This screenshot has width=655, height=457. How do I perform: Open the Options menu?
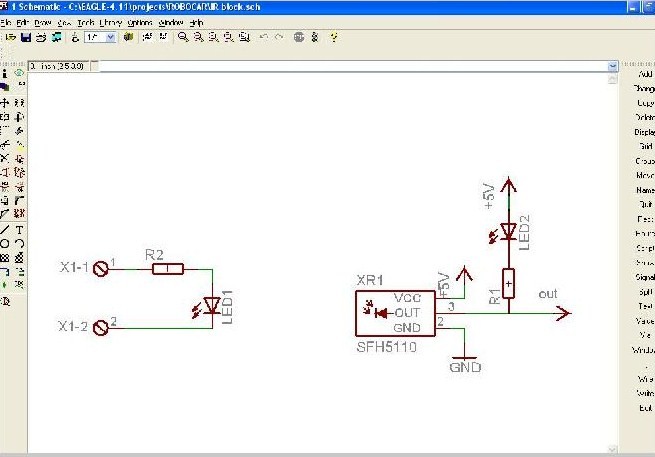point(140,21)
